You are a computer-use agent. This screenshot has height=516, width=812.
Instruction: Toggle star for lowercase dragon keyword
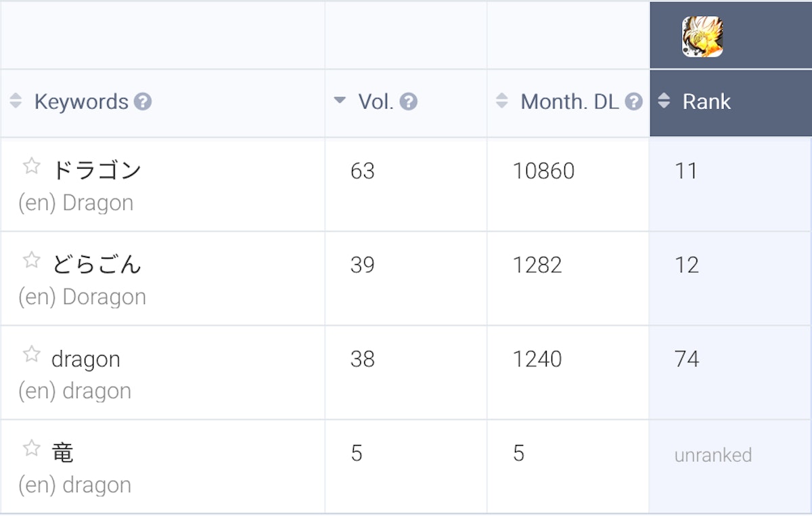tap(31, 355)
